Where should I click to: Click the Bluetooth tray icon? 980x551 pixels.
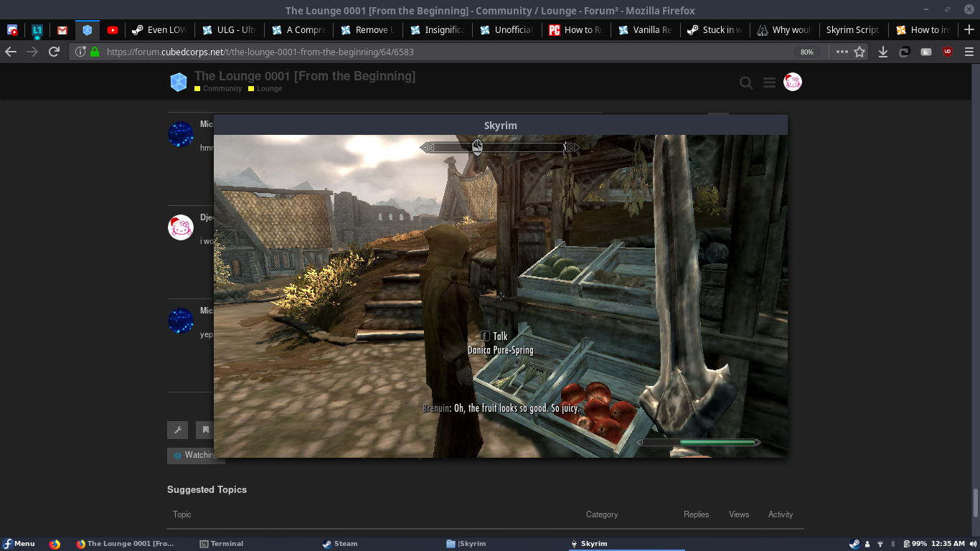coord(893,544)
